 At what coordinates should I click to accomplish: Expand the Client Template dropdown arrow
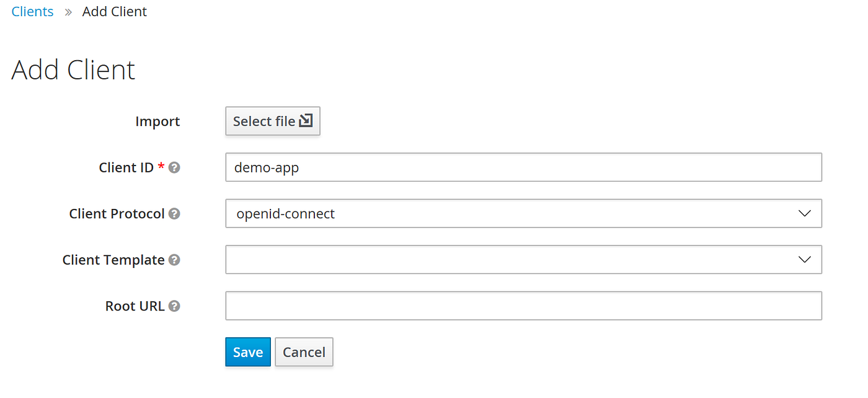tap(805, 260)
